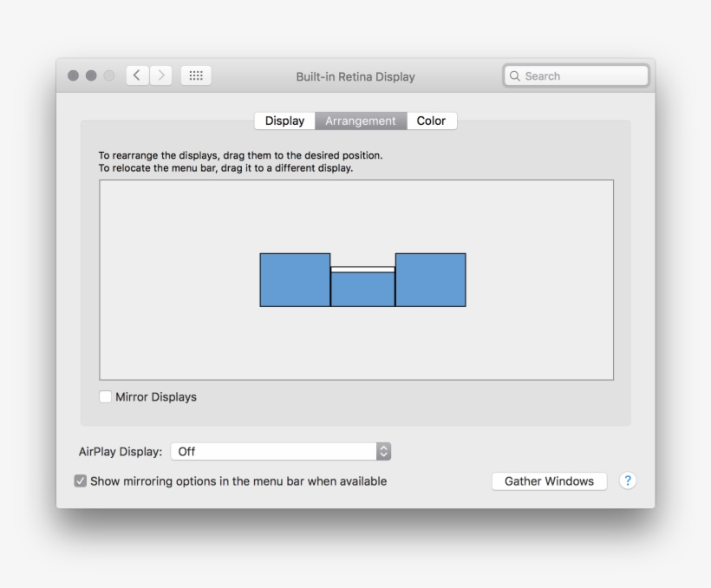Minimize the preferences window
The image size is (711, 588).
pyautogui.click(x=91, y=75)
